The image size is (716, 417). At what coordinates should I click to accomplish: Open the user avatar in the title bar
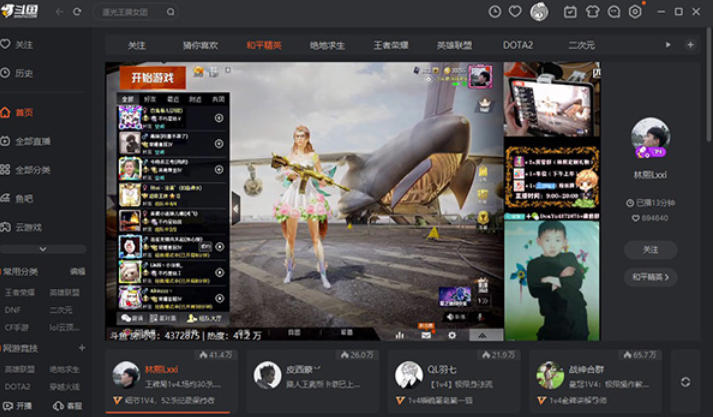(x=539, y=12)
